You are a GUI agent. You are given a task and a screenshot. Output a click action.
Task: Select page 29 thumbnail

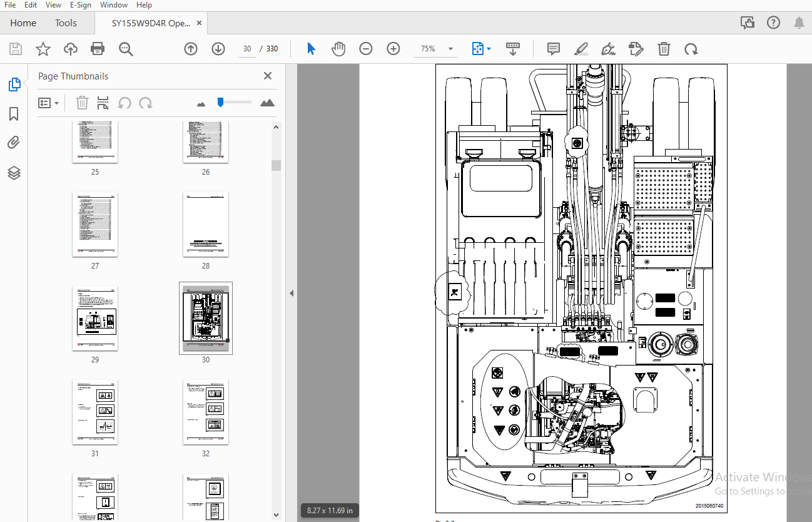(95, 318)
